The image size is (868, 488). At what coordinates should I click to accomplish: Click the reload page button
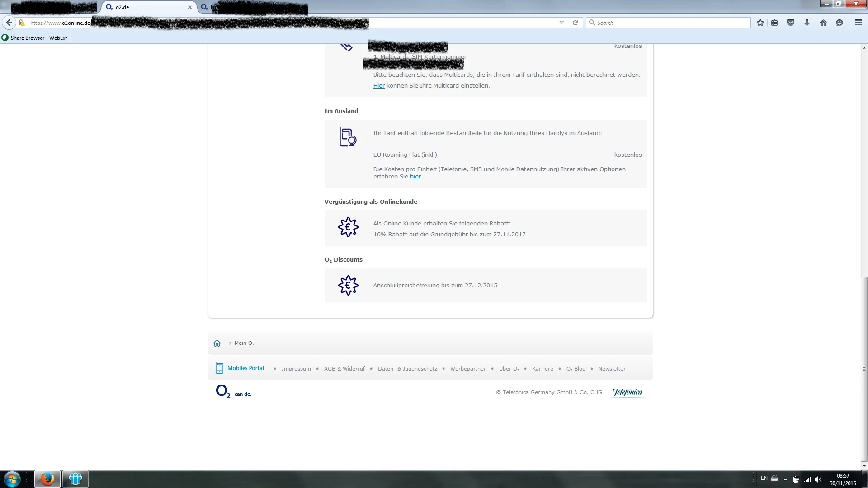click(x=575, y=23)
